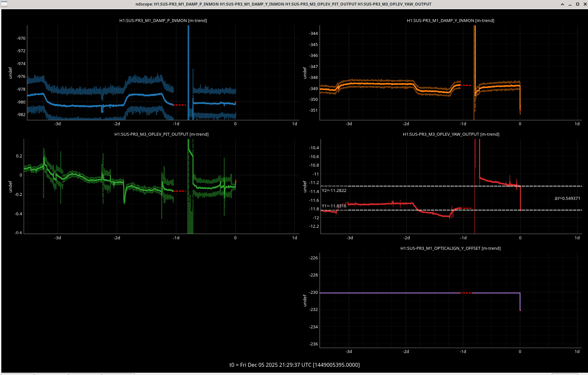Click the H1:SUS-PR3_M1_DAMP_P_INMON plot title

pos(163,20)
